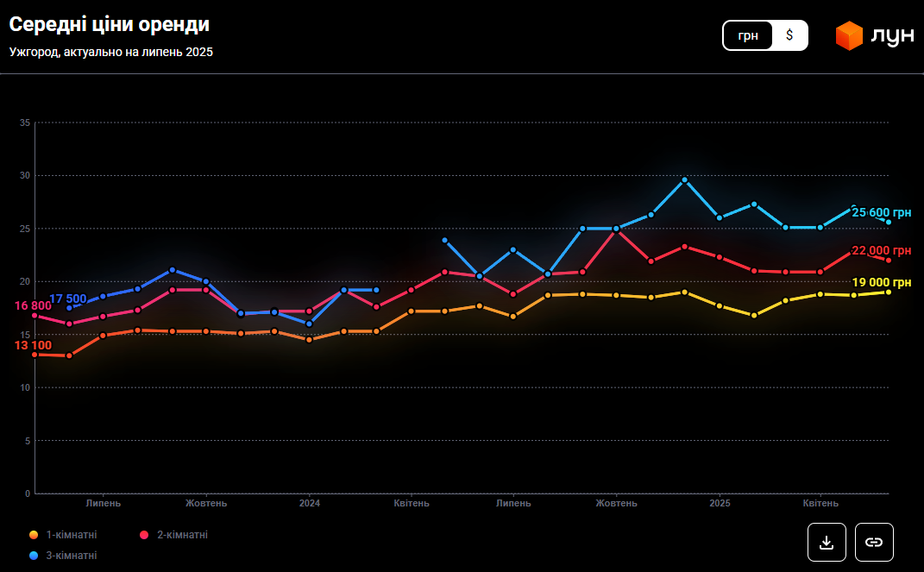Click the highest blue peak data point
This screenshot has height=572, width=924.
684,179
